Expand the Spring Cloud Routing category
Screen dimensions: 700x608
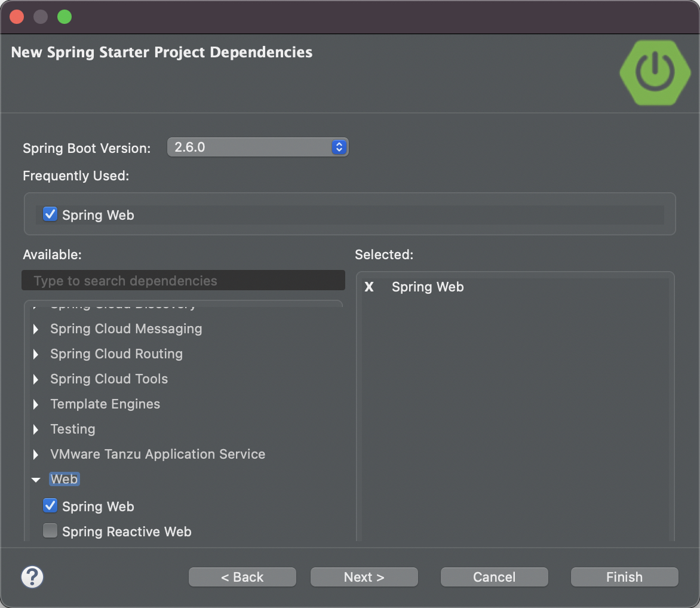coord(36,354)
